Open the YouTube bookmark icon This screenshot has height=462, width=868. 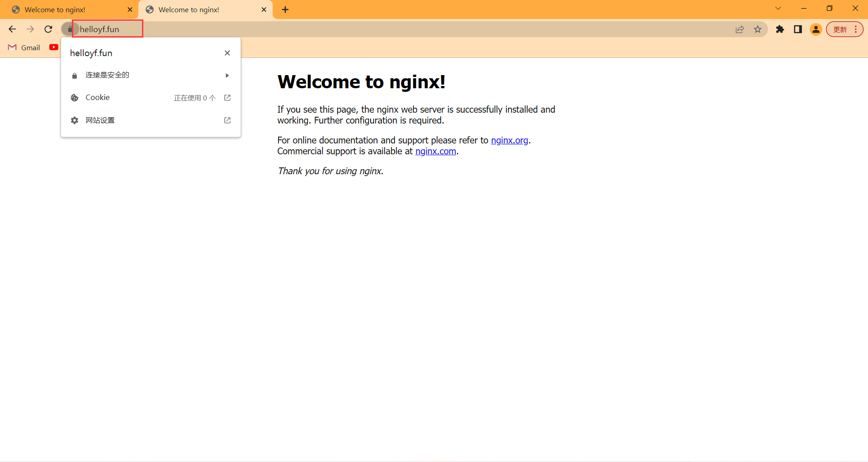pyautogui.click(x=54, y=47)
